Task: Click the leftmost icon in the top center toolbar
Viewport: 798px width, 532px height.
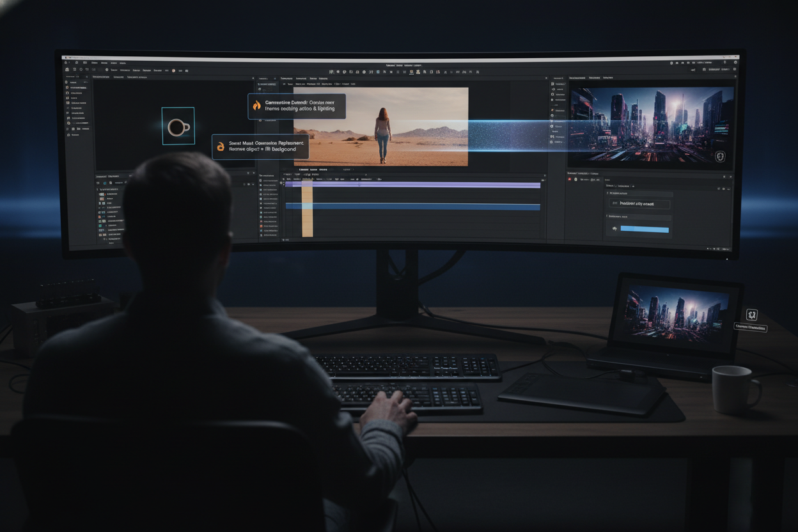Action: pos(331,72)
